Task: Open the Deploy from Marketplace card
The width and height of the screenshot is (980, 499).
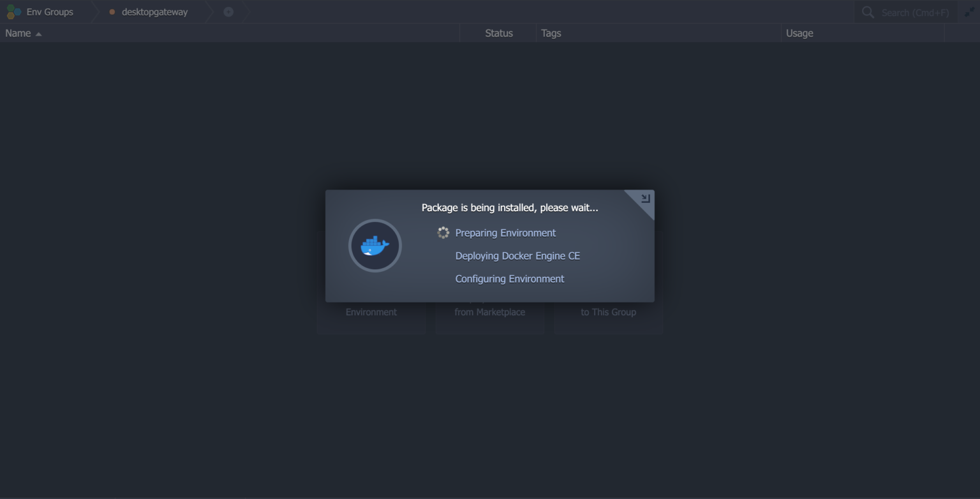Action: (x=489, y=312)
